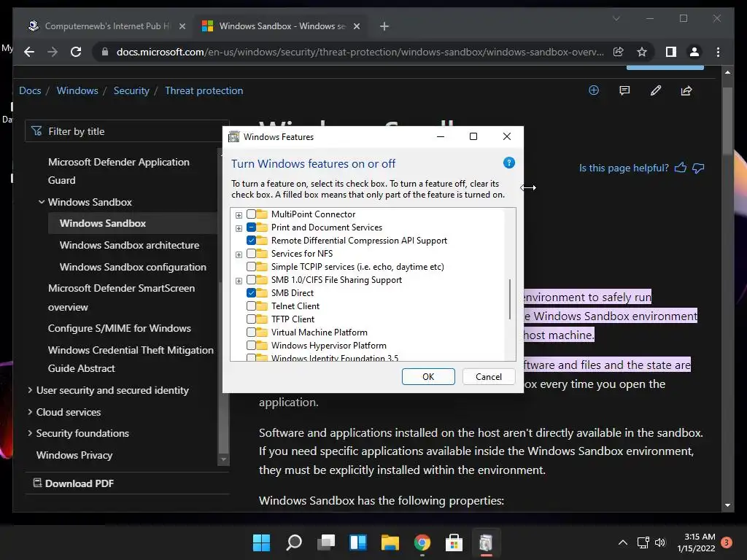Show hidden tray icons chevron
The height and width of the screenshot is (560, 747).
623,542
